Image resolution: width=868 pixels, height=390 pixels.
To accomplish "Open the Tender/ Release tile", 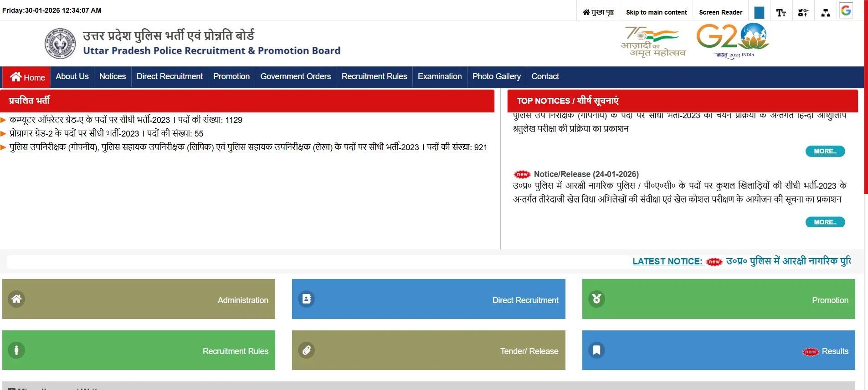I will tap(428, 350).
